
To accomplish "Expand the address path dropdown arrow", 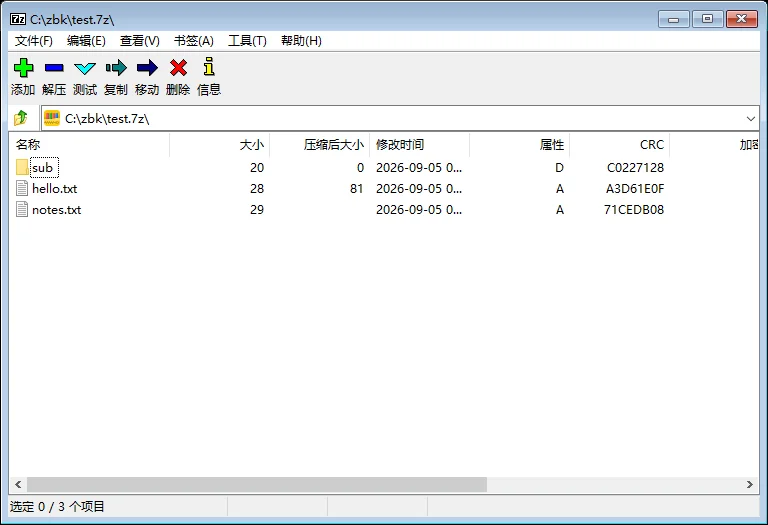I will (750, 119).
